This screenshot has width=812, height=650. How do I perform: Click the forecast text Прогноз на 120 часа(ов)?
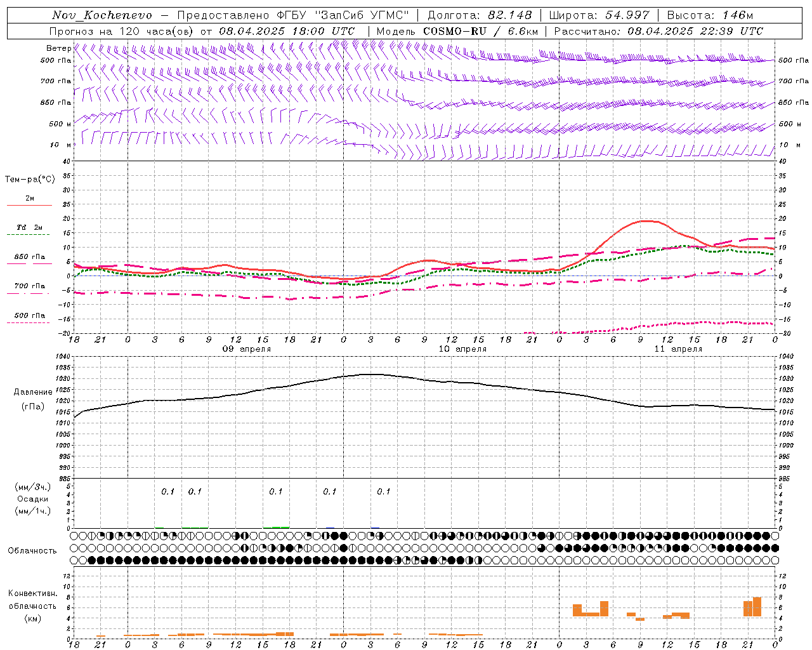point(122,31)
